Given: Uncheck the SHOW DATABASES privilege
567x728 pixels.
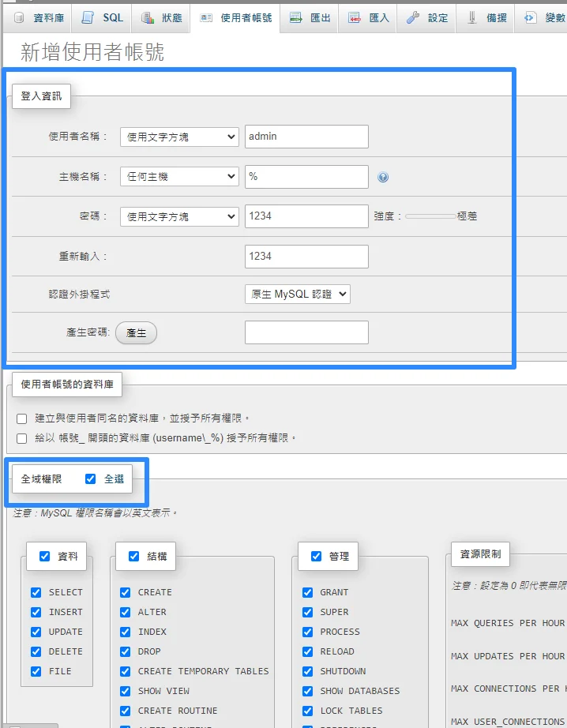Looking at the screenshot, I should tap(307, 691).
